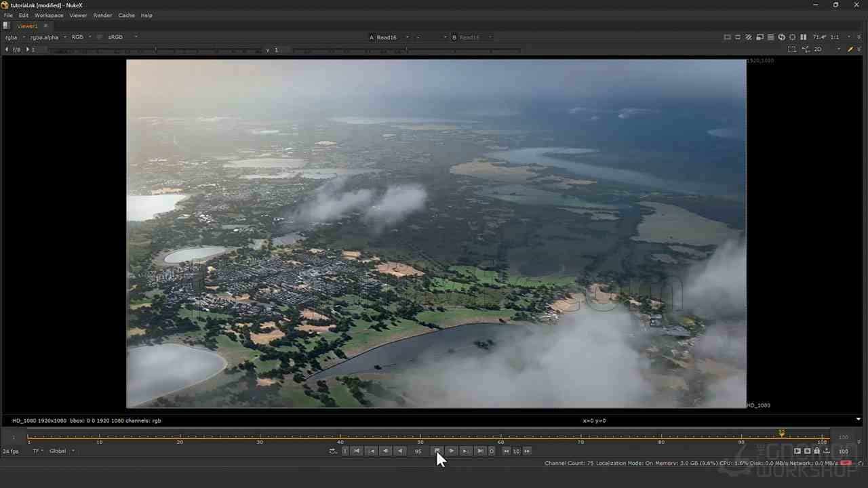
Task: Click the gain slider in viewer toolbar
Action: coord(156,50)
